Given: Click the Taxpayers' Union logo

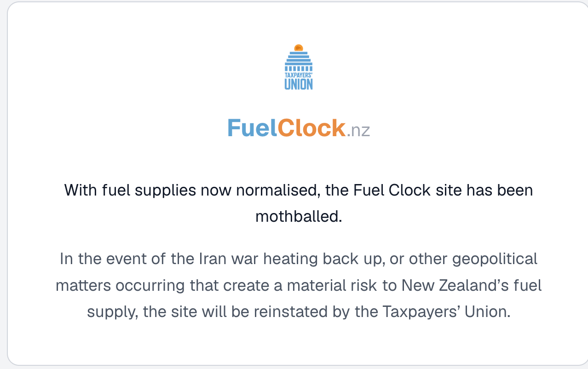Looking at the screenshot, I should pyautogui.click(x=299, y=67).
